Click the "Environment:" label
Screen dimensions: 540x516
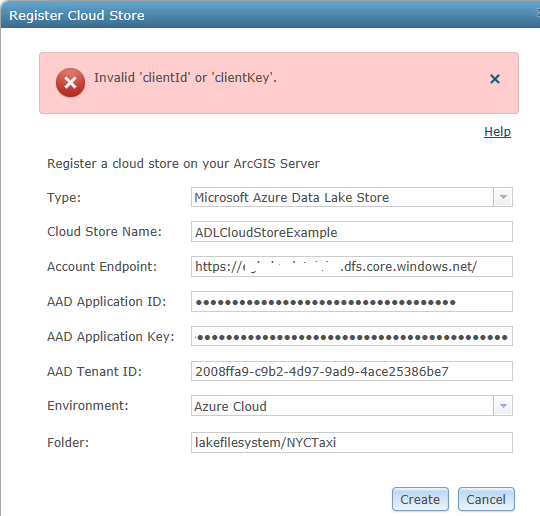pyautogui.click(x=88, y=406)
